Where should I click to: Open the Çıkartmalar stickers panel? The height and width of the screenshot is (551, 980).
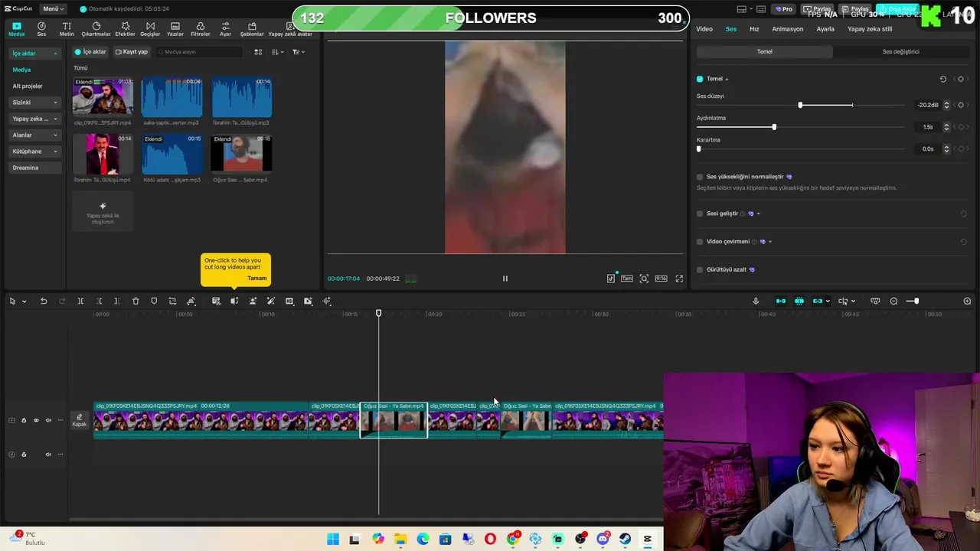[x=96, y=29]
